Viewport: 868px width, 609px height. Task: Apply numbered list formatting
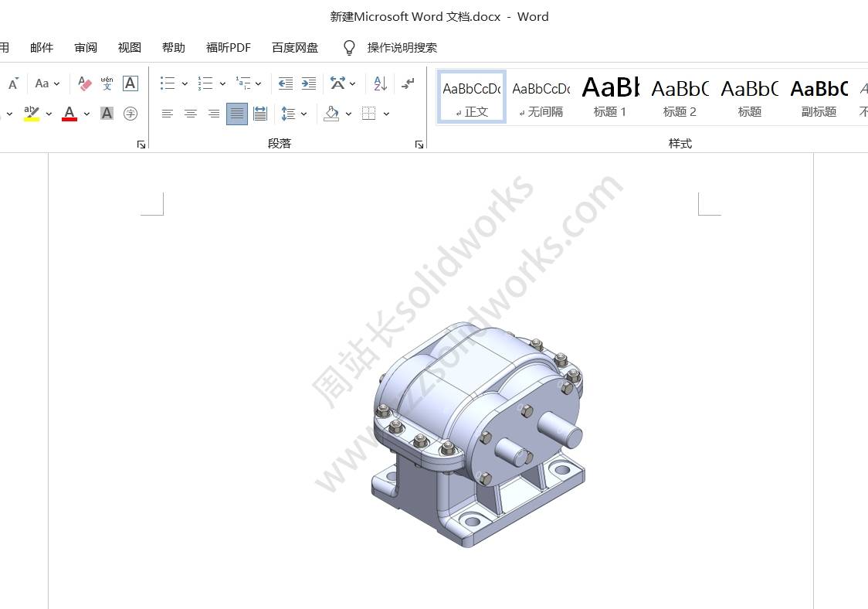[x=204, y=83]
